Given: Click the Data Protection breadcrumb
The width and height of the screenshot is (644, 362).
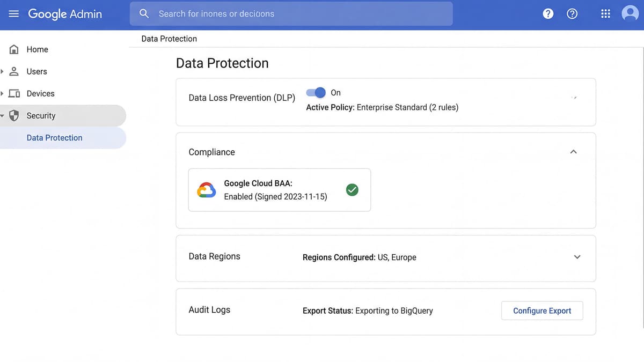Looking at the screenshot, I should tap(169, 38).
